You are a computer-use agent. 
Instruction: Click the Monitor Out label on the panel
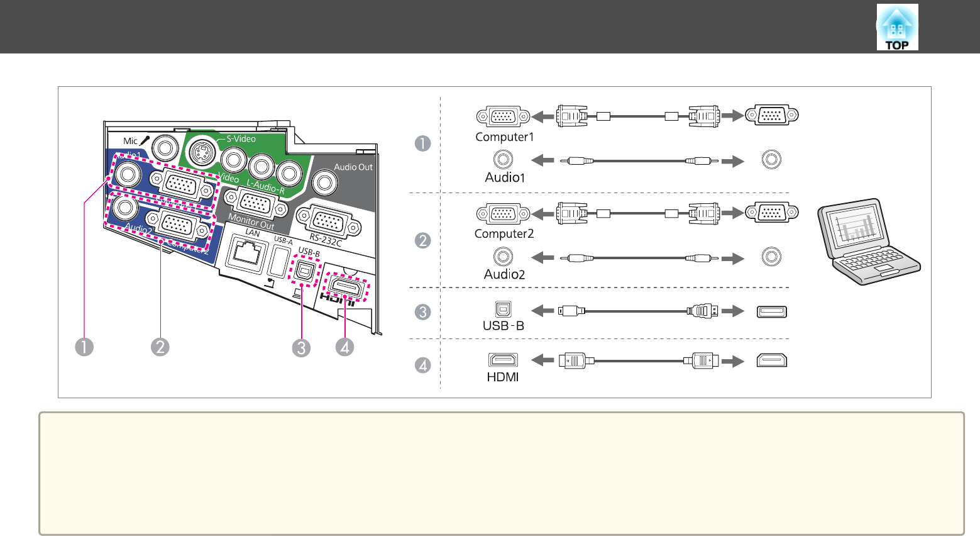pos(251,221)
